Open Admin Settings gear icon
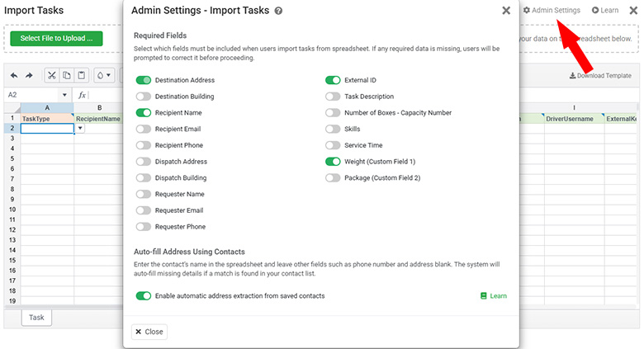 (x=527, y=10)
